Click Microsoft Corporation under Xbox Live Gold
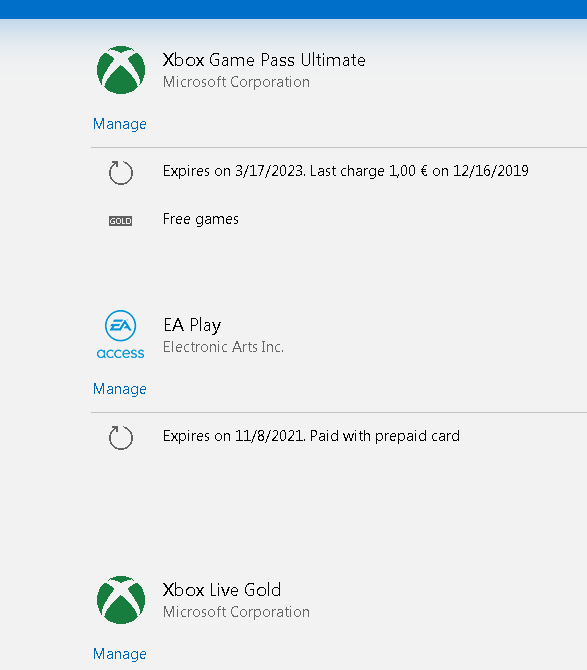The width and height of the screenshot is (587, 670). coord(236,612)
